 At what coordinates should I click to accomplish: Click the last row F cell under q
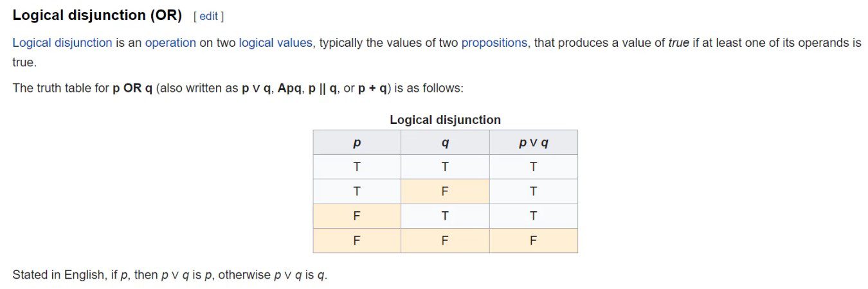[445, 240]
